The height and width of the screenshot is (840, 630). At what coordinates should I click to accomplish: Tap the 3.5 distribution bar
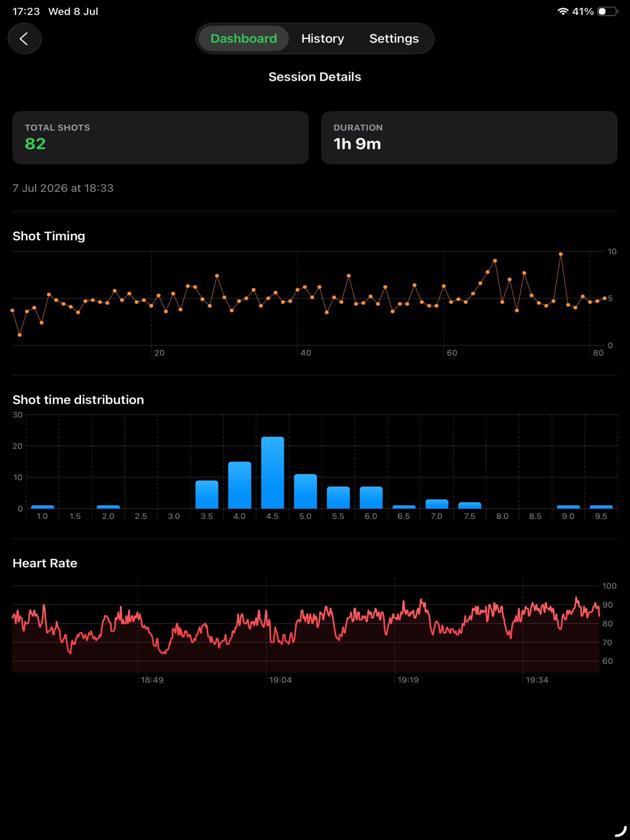pyautogui.click(x=207, y=494)
